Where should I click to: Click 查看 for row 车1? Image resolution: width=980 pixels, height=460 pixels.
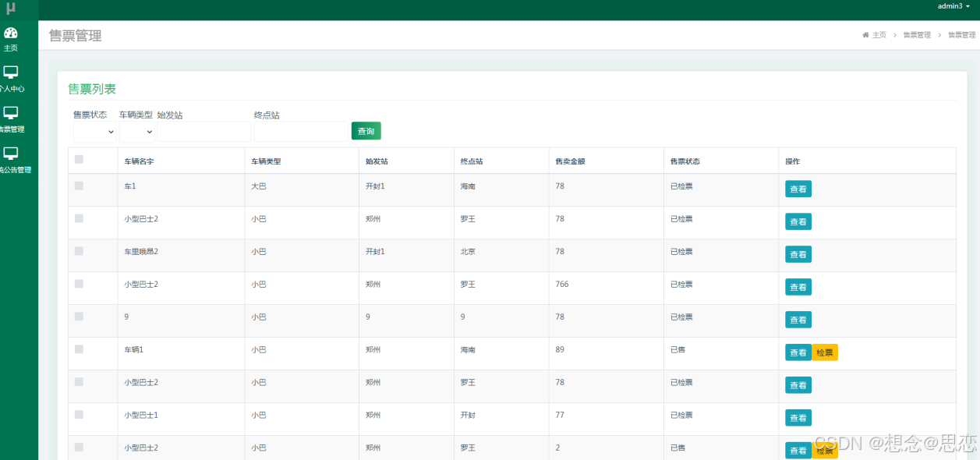[x=798, y=189]
